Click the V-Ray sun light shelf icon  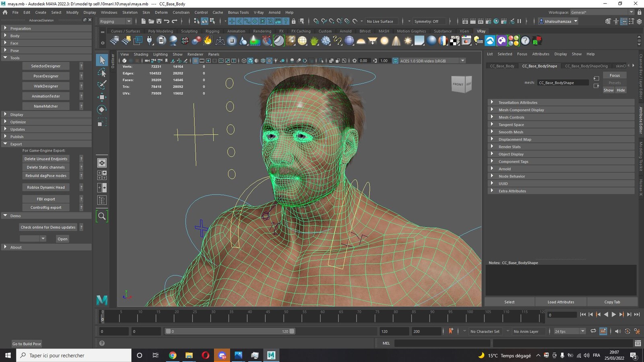(408, 41)
